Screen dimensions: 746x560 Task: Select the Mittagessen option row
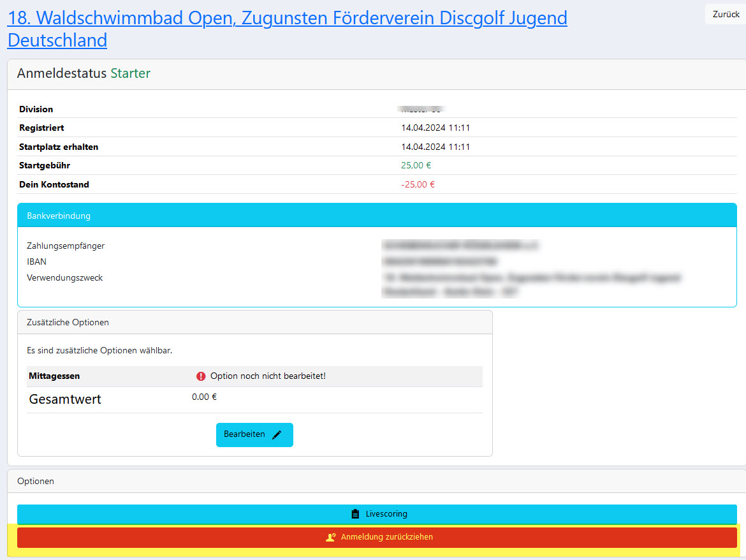click(254, 376)
